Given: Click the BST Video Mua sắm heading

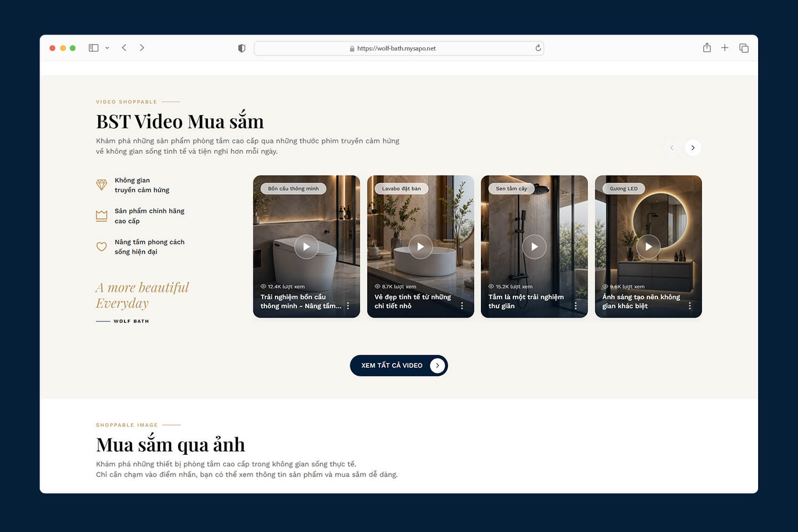Looking at the screenshot, I should point(180,120).
